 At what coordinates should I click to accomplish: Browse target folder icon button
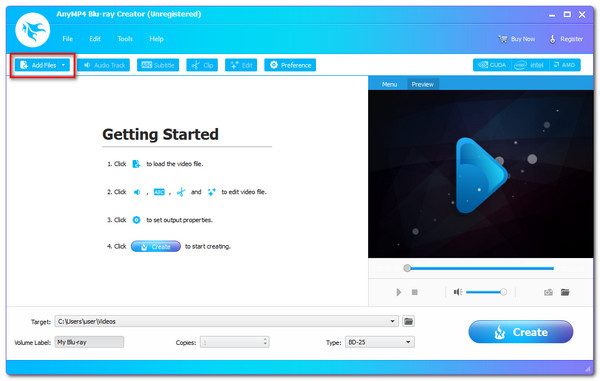(x=408, y=321)
